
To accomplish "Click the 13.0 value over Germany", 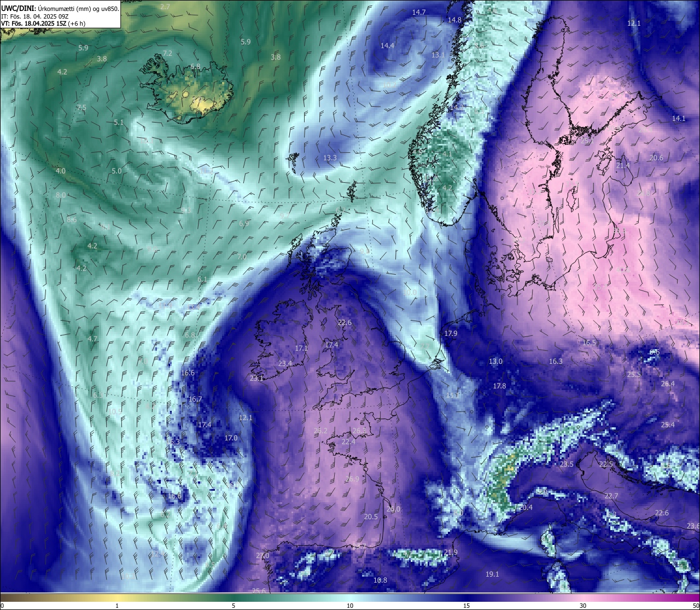I will coord(495,361).
